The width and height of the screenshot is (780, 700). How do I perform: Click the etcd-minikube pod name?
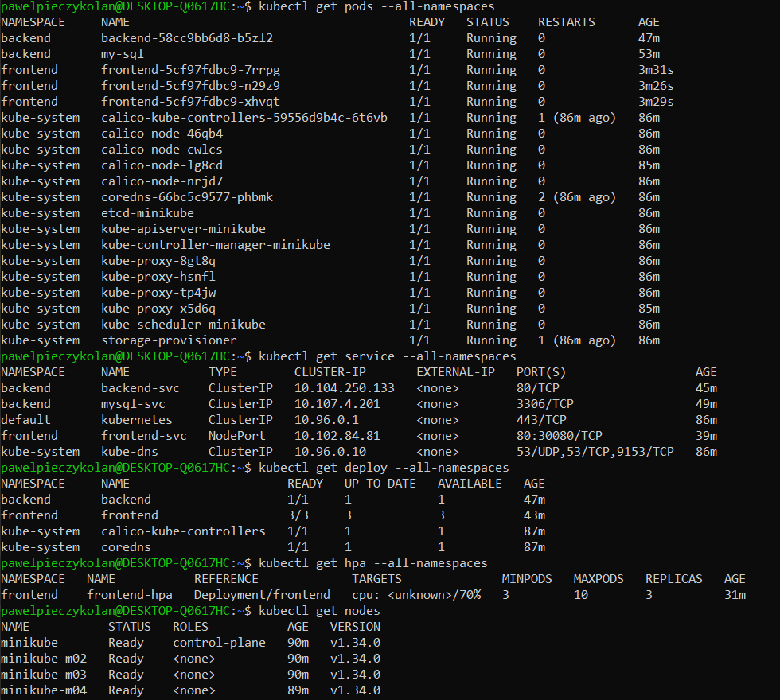click(x=148, y=213)
